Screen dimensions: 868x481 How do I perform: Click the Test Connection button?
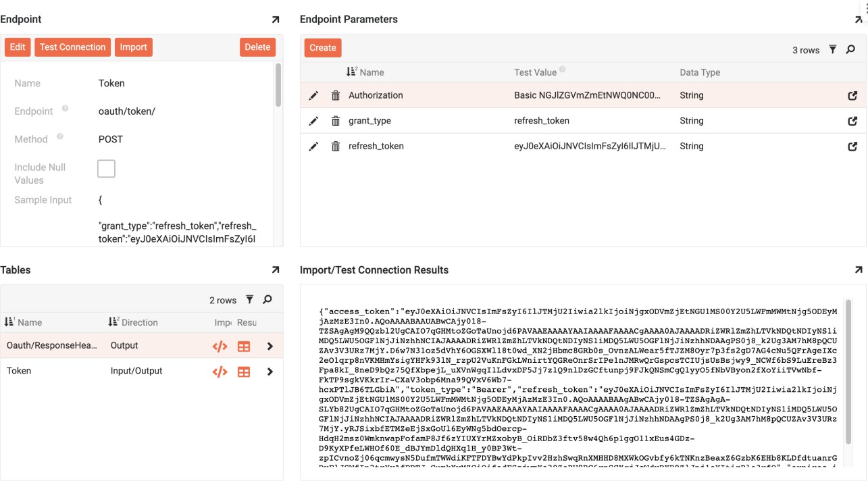point(72,47)
